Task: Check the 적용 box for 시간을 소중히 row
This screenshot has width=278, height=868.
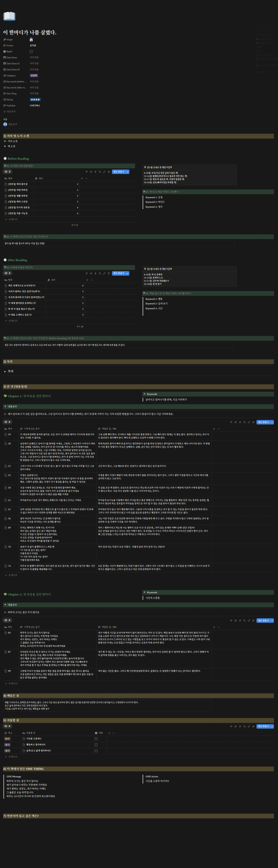Action: 96,739
